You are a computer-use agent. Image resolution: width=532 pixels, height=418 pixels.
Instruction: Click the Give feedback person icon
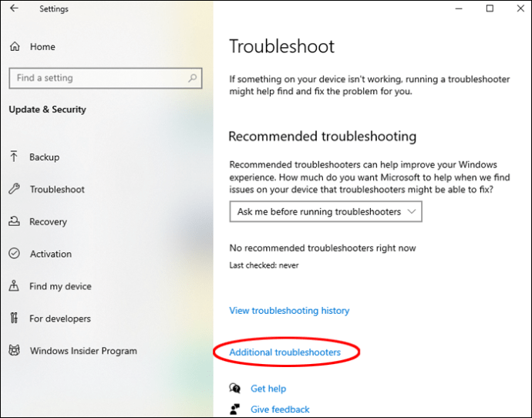(235, 409)
